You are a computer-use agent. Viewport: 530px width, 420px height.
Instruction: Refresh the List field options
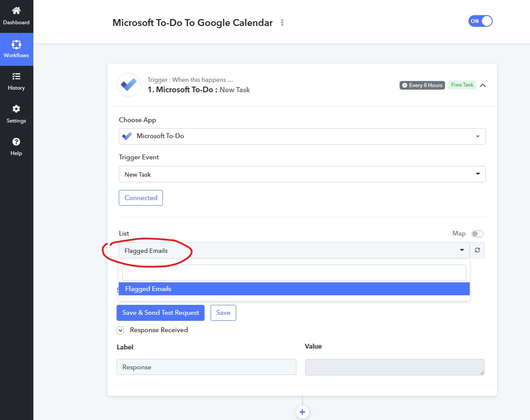coord(477,250)
